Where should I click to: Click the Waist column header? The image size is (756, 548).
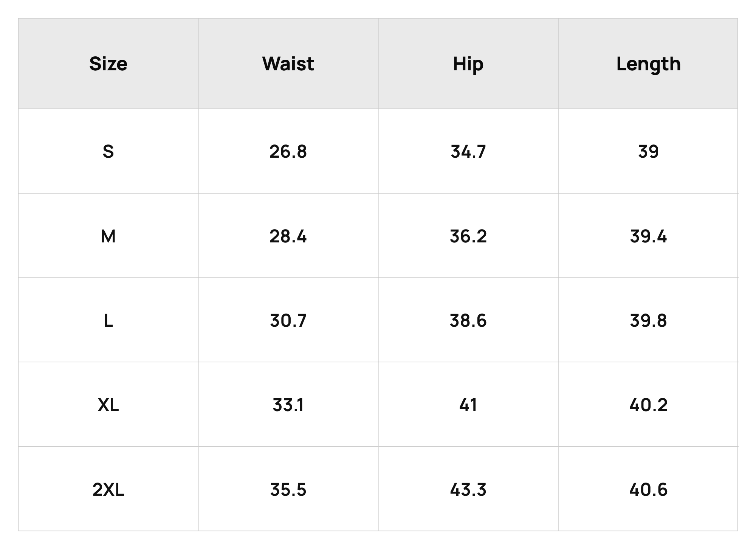[288, 64]
